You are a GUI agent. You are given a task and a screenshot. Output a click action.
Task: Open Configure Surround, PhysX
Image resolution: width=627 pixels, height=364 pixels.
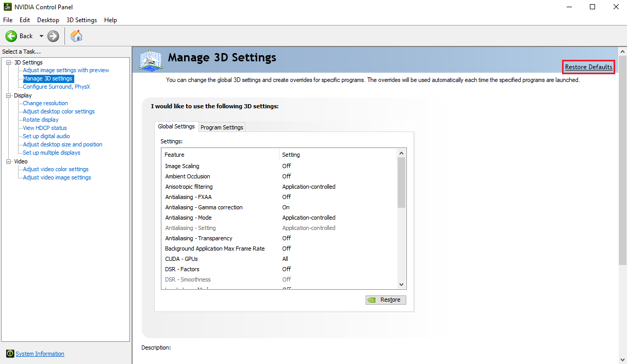(56, 87)
